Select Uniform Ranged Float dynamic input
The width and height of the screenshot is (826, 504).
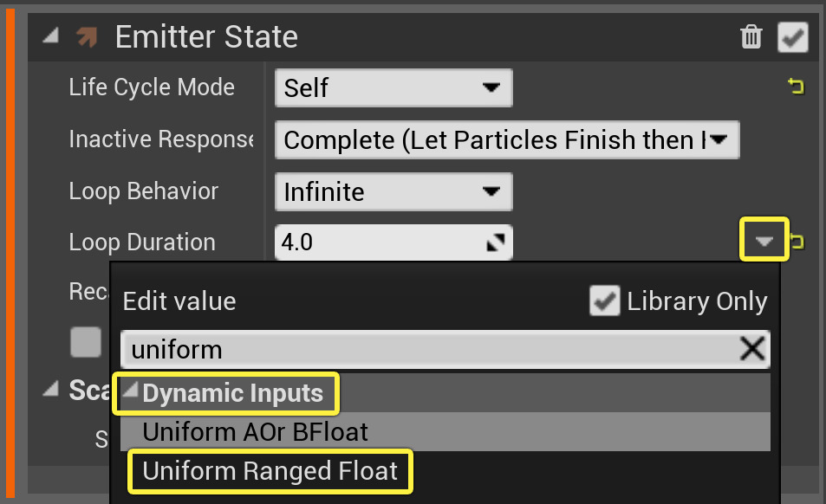pyautogui.click(x=270, y=471)
